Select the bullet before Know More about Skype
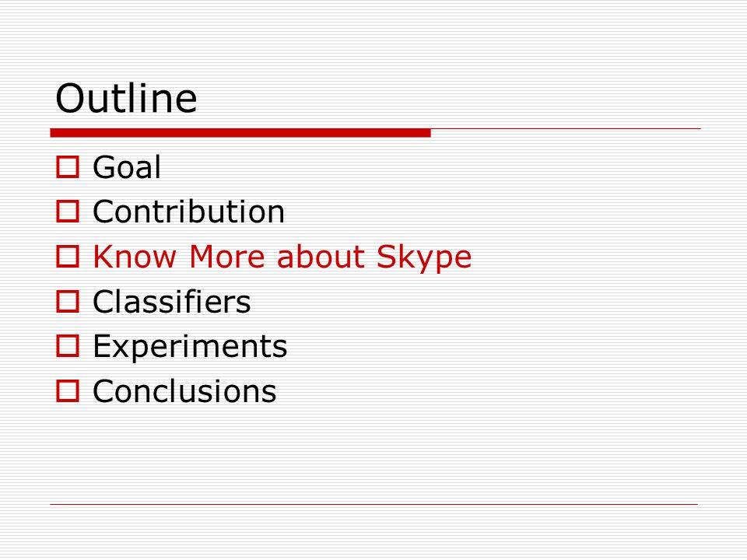The image size is (747, 560). point(68,256)
